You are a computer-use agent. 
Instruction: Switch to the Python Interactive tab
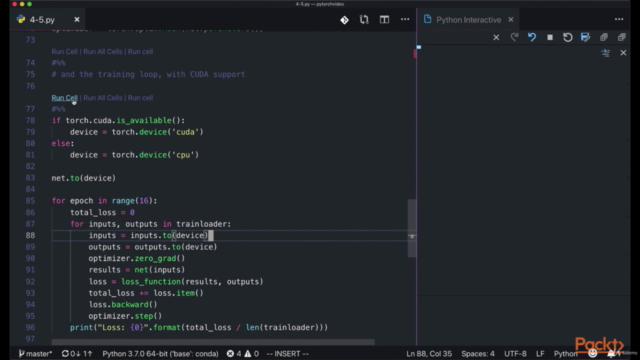pos(468,20)
